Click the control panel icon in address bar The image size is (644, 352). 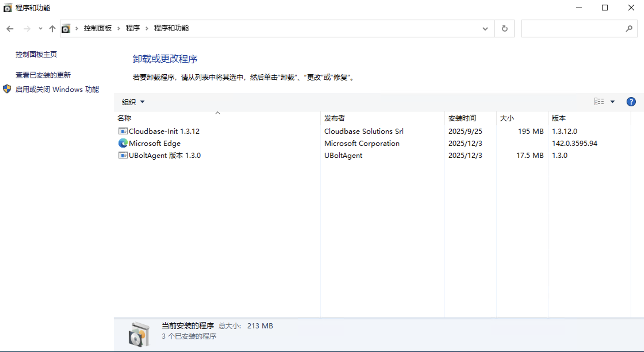click(x=66, y=29)
